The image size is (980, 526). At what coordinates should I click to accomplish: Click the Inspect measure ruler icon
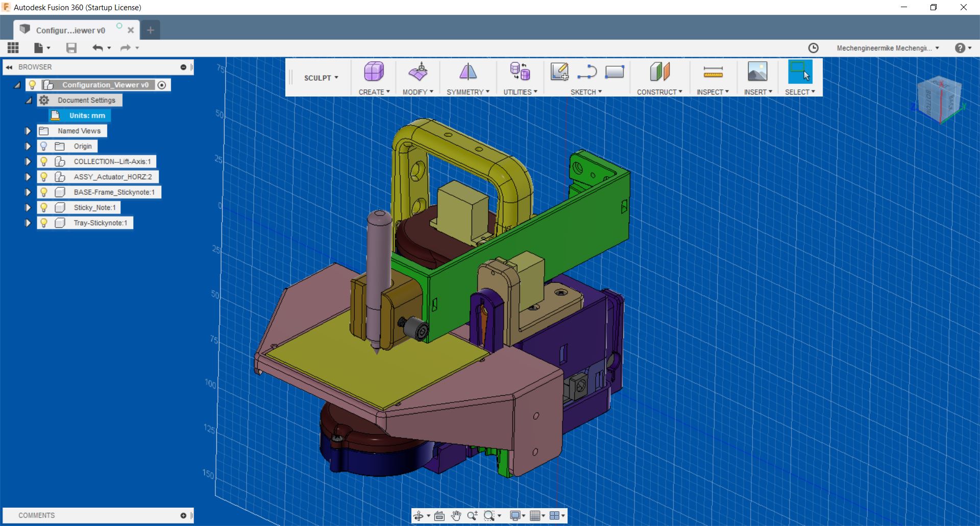(713, 72)
